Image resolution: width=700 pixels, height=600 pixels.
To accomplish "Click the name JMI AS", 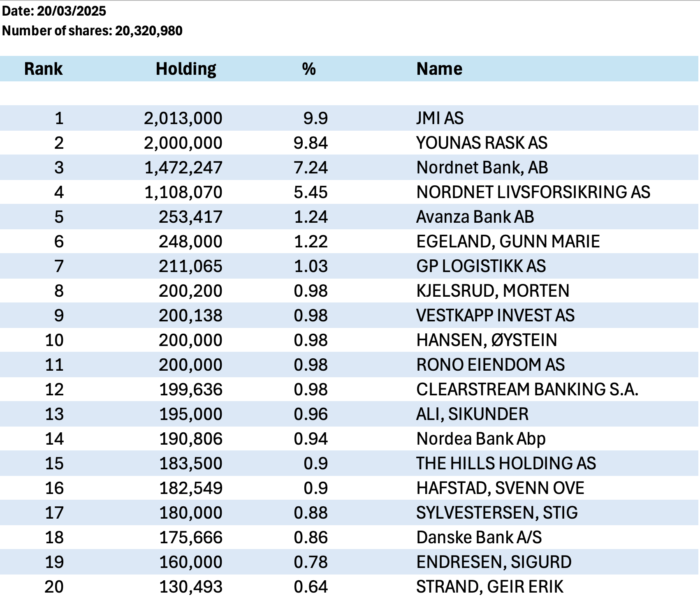I will click(440, 118).
